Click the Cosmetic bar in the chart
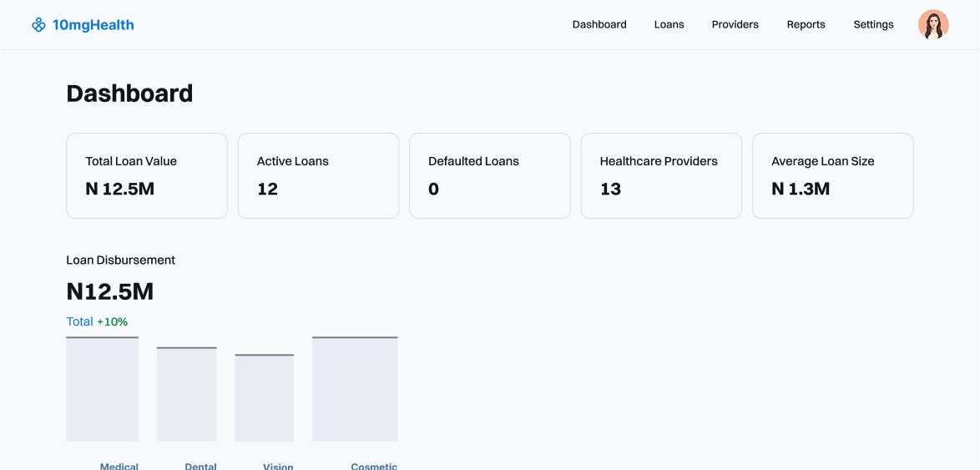The height and width of the screenshot is (470, 980). [x=355, y=389]
